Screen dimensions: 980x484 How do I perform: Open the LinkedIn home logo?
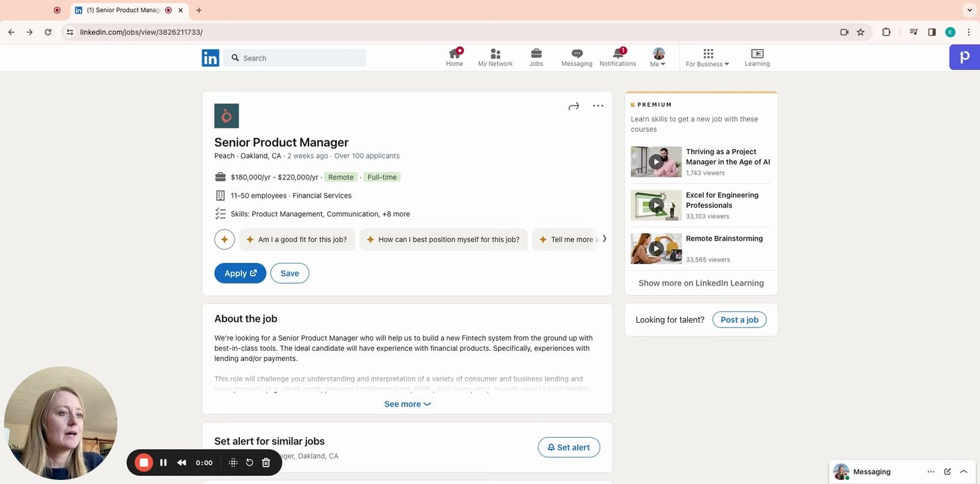tap(210, 58)
